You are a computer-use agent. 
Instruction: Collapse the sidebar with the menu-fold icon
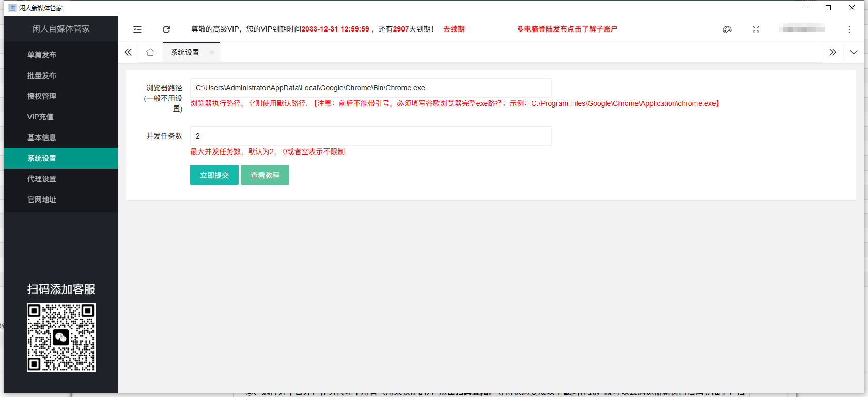(x=137, y=29)
